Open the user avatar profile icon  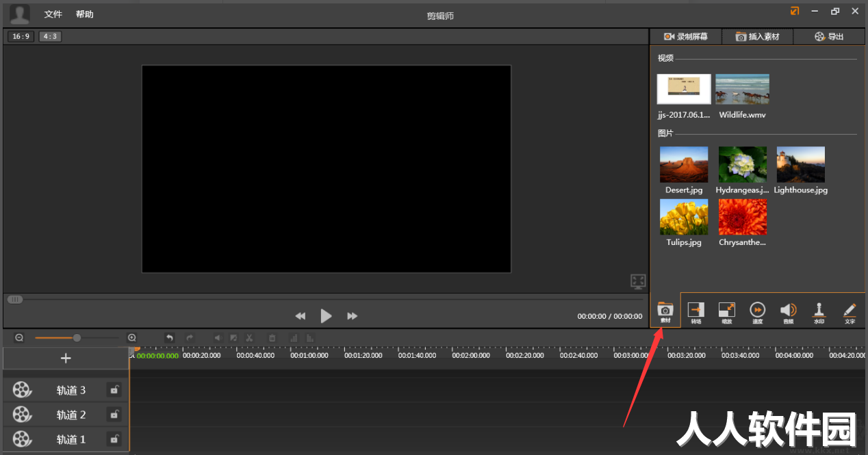20,14
